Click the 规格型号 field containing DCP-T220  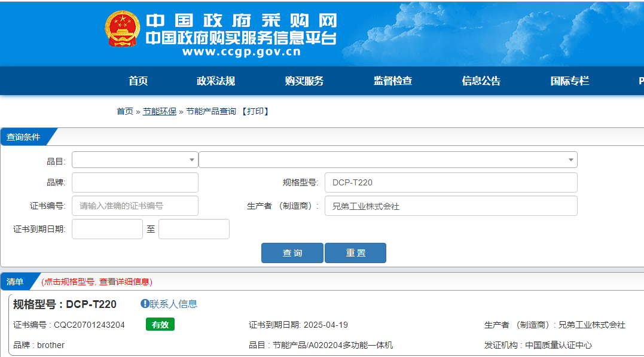click(x=450, y=182)
